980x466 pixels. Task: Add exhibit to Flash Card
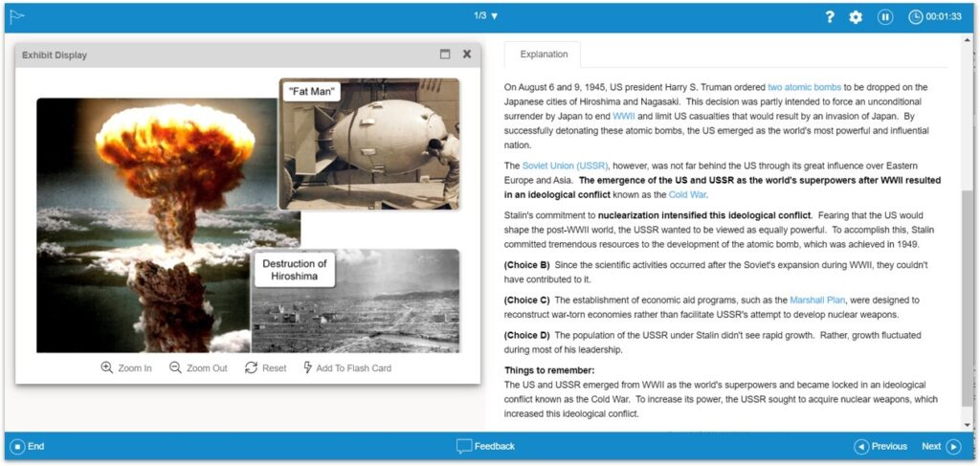tap(346, 367)
